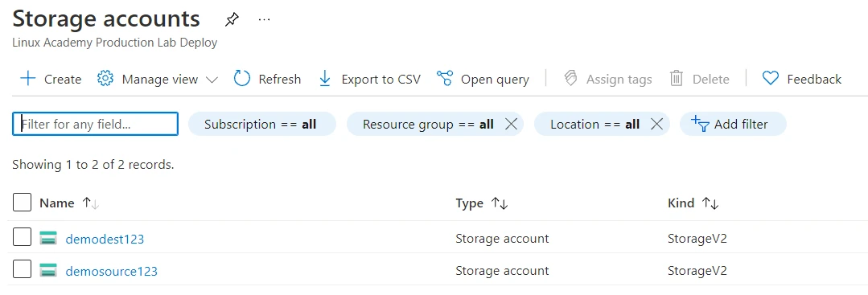Click demosource123's StorageV2 kind cell

tap(697, 271)
